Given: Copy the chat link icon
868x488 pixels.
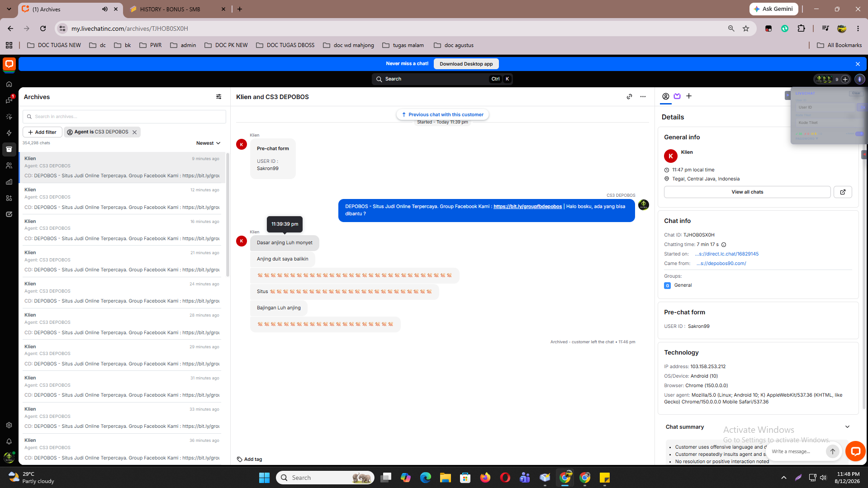Looking at the screenshot, I should [x=629, y=97].
